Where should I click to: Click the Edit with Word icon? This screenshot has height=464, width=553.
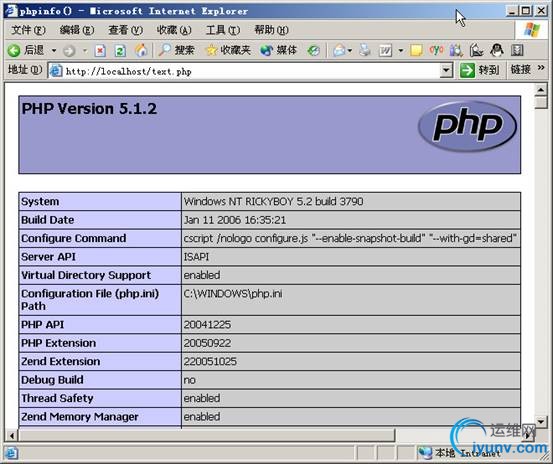pos(385,51)
